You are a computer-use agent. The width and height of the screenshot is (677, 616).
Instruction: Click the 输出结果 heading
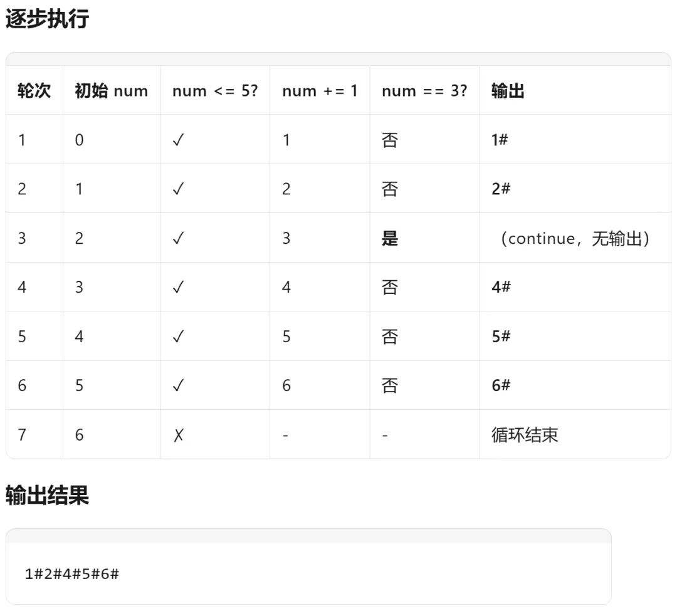(x=48, y=496)
